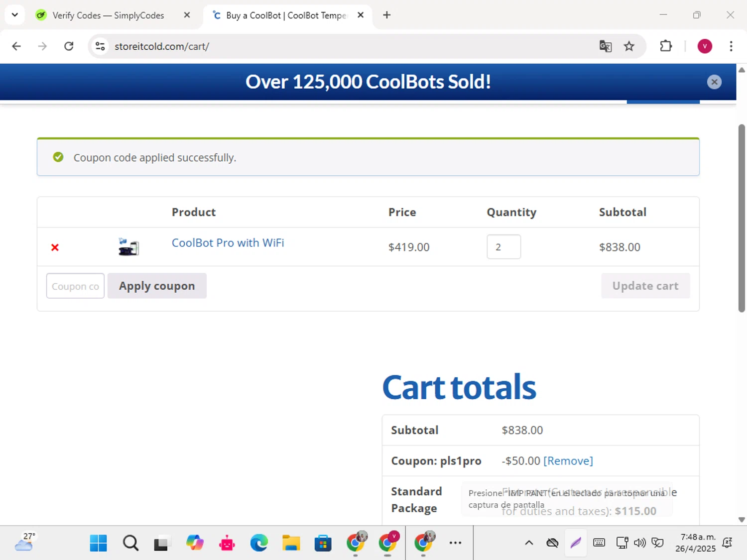Click the Cart totals heading
This screenshot has height=560, width=747.
tap(459, 387)
